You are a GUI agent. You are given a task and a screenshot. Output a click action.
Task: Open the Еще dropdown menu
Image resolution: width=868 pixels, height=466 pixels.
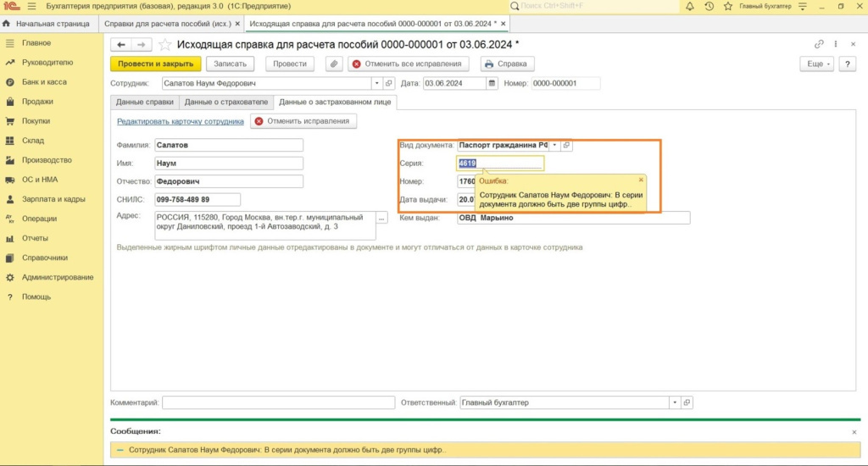pos(816,64)
